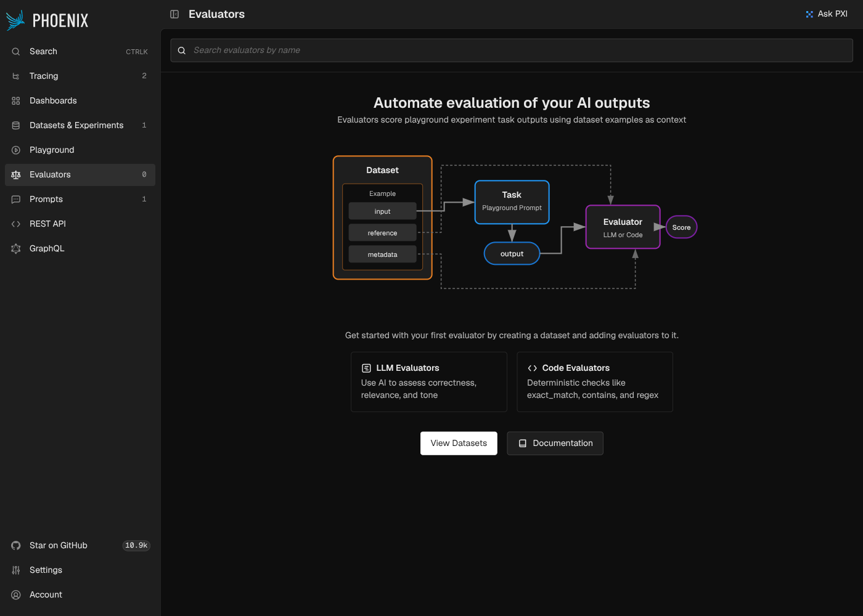Click the Ask PXI button
Screen dimensions: 863x616
coord(827,14)
